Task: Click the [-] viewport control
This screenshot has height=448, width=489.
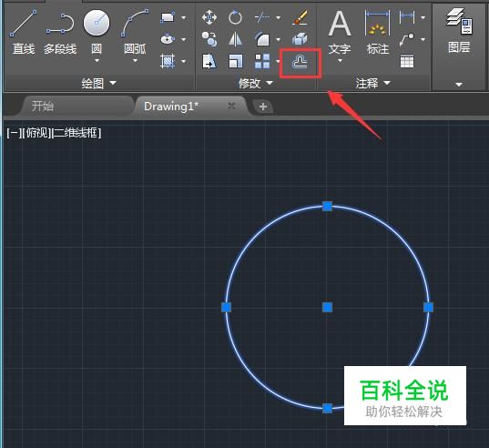Action: [x=14, y=133]
